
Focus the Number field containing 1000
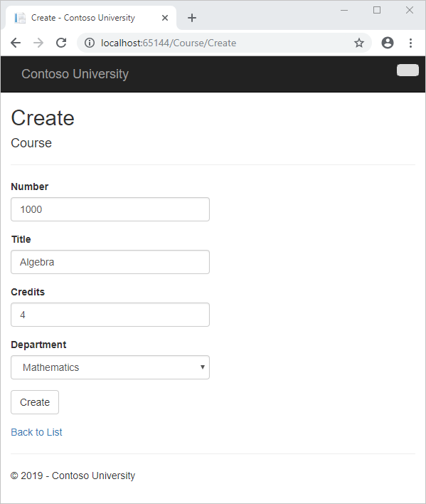(x=110, y=209)
